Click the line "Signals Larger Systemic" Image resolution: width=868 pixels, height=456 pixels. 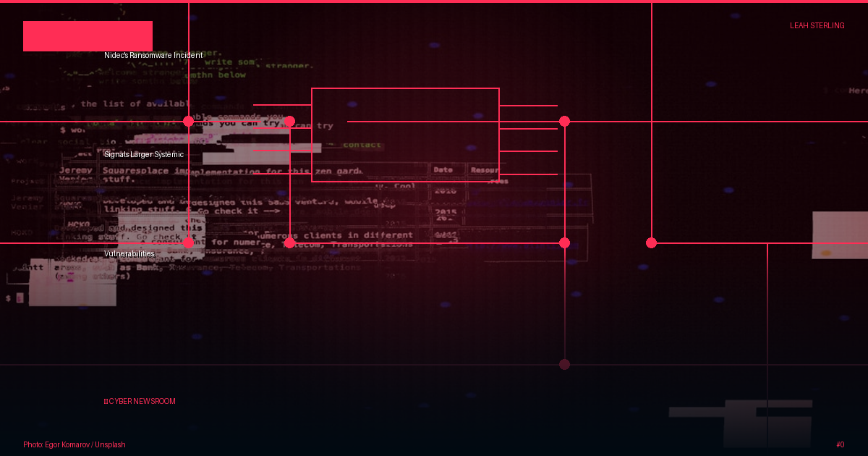coord(144,154)
